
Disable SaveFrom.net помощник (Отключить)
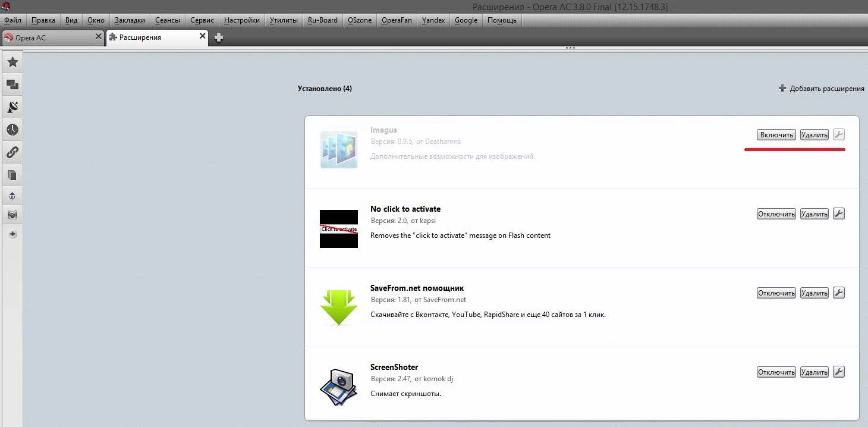[x=776, y=293]
